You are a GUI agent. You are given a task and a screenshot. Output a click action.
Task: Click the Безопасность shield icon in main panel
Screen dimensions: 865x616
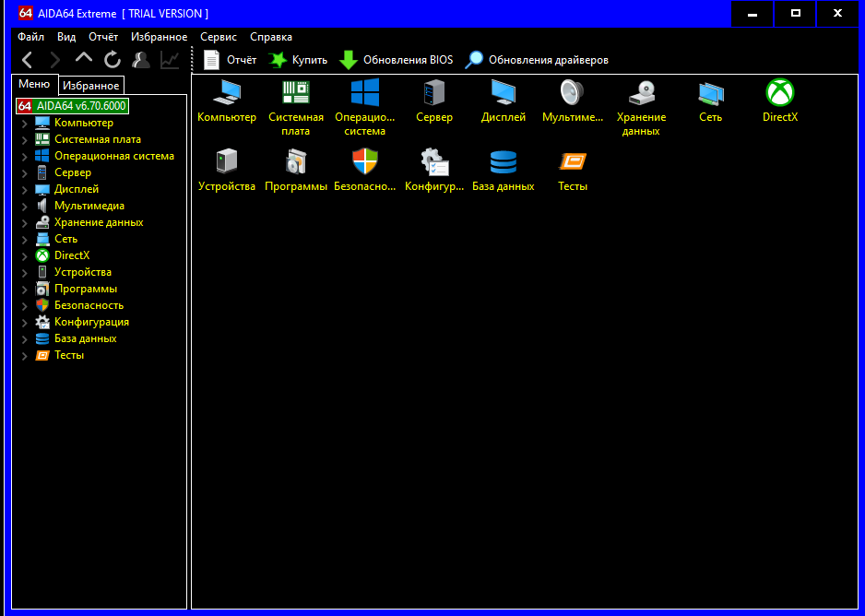click(x=365, y=162)
